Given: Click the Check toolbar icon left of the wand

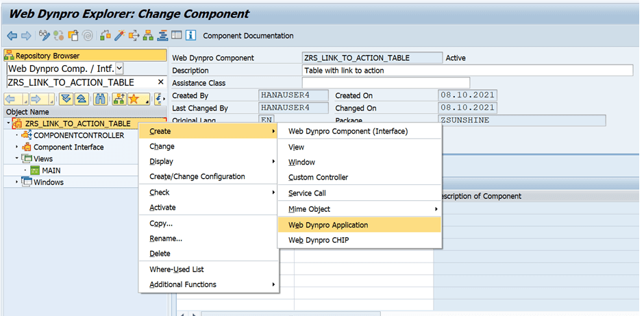Looking at the screenshot, I should click(106, 36).
